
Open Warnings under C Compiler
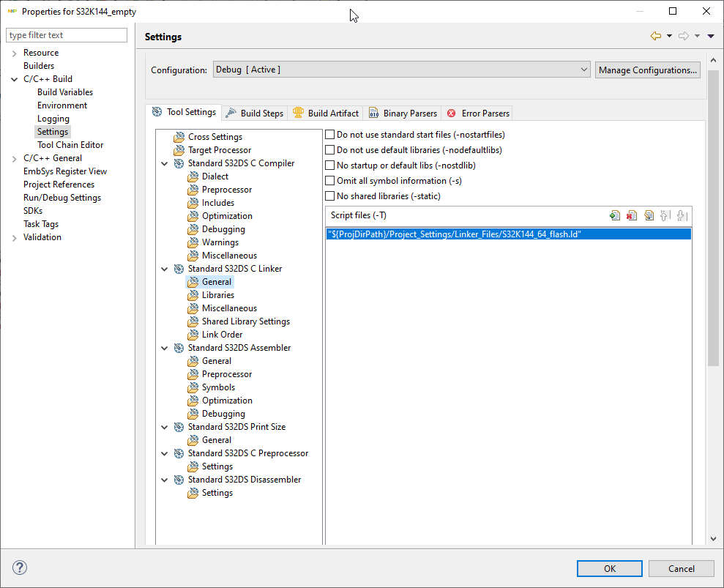[x=220, y=242]
